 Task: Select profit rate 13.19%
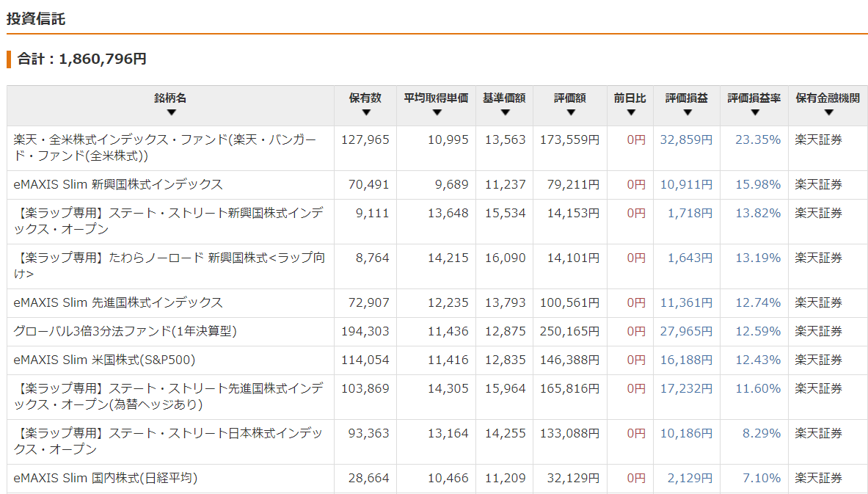[x=758, y=258]
